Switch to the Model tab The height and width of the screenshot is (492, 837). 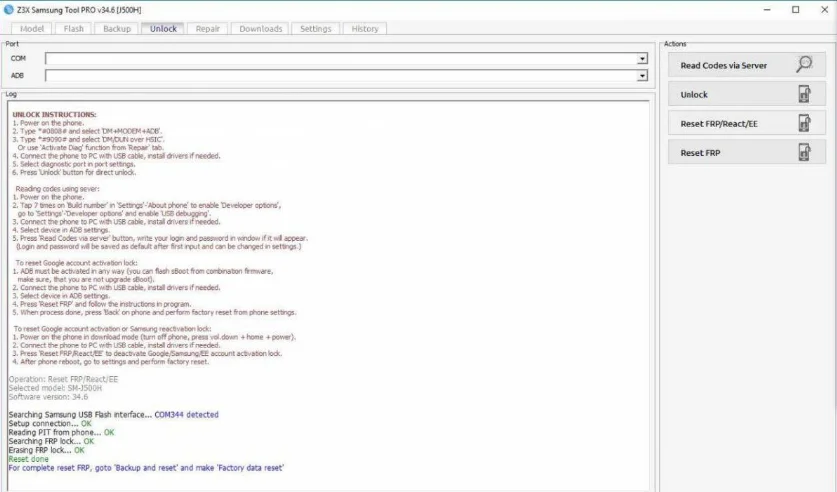point(31,29)
